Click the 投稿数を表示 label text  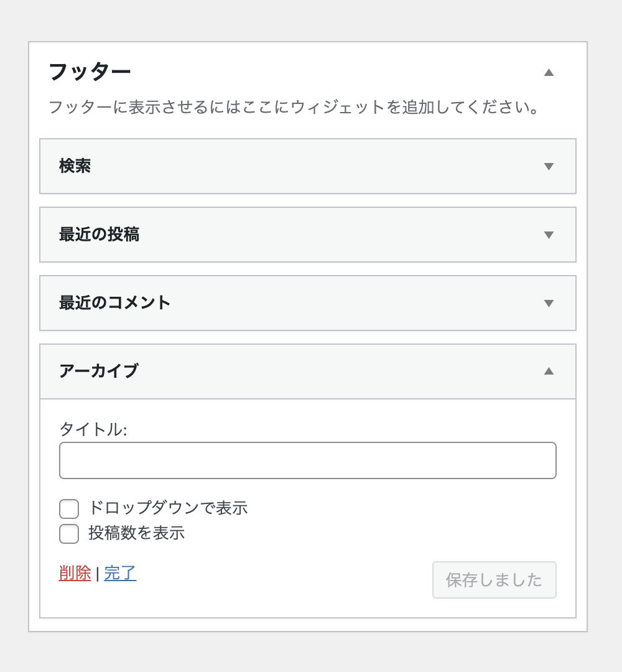[x=136, y=533]
